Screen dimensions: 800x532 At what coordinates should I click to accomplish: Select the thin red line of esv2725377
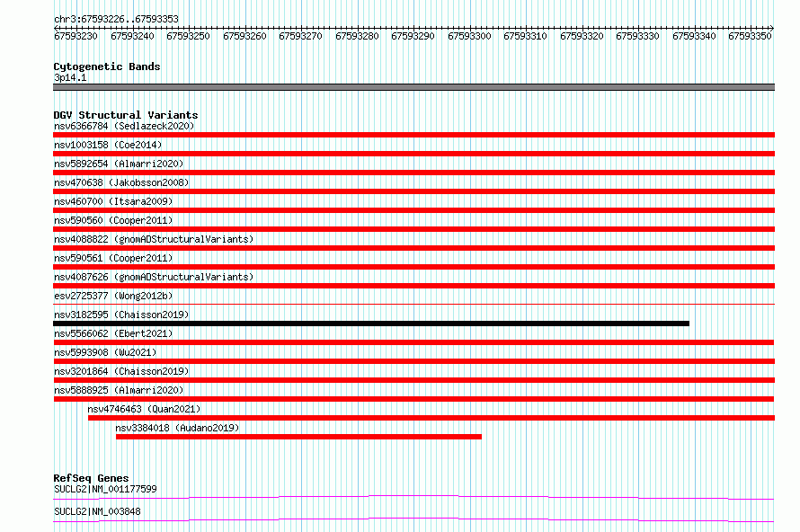(x=413, y=305)
